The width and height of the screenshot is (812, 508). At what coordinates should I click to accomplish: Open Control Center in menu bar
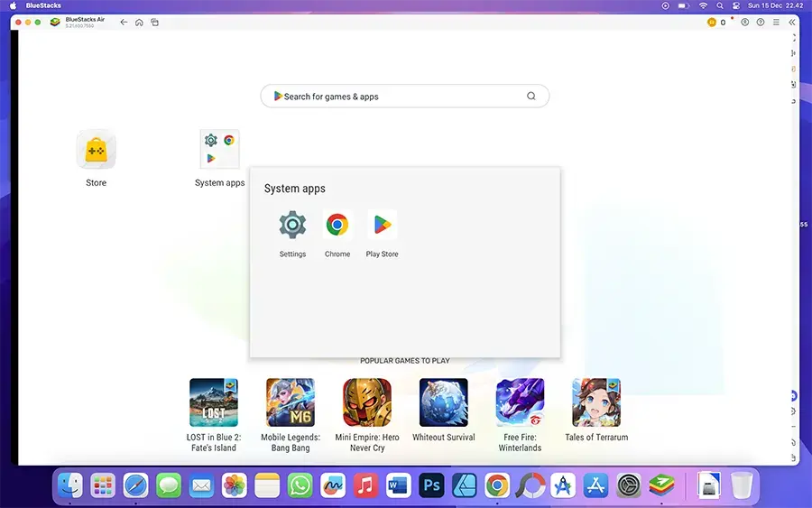click(736, 5)
